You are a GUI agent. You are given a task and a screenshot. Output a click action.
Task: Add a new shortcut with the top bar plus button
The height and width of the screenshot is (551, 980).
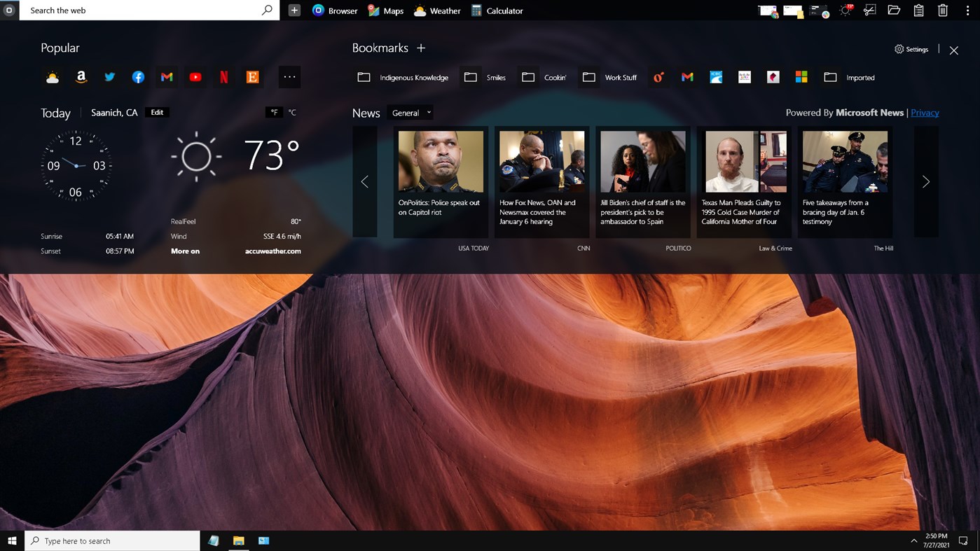(294, 11)
